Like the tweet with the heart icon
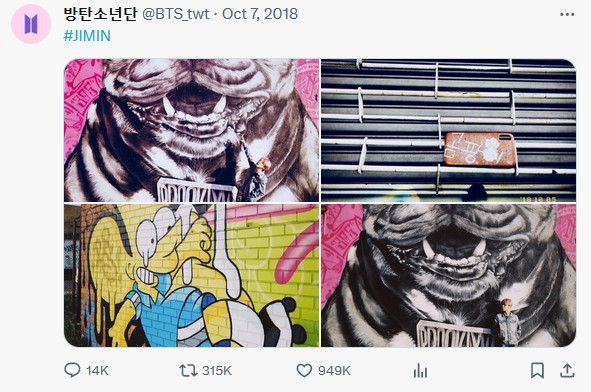The width and height of the screenshot is (591, 392). pos(304,371)
